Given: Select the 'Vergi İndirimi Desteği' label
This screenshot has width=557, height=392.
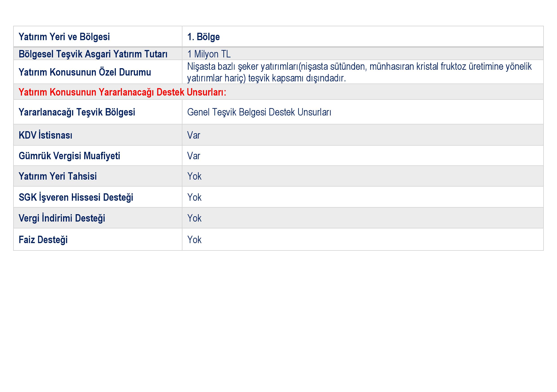Looking at the screenshot, I should (x=62, y=218).
